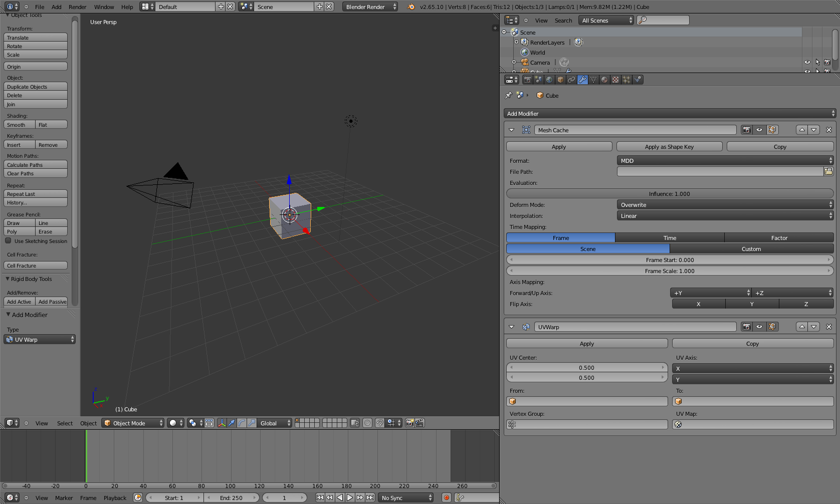Toggle Mesh Cache edit mode display icon
Viewport: 840px width, 504px height.
pos(772,130)
